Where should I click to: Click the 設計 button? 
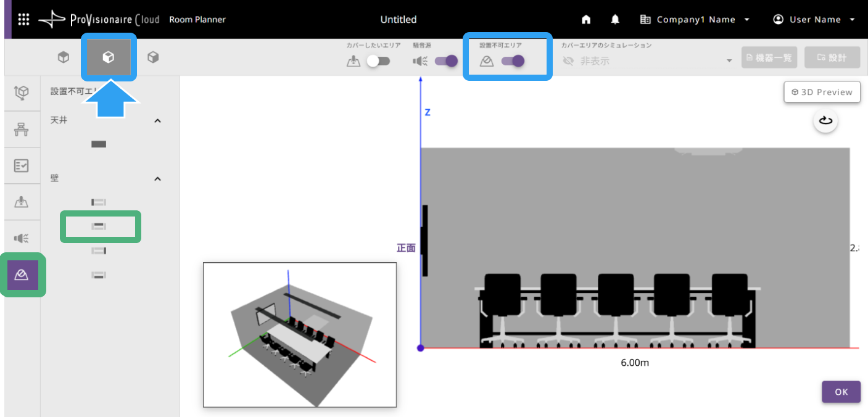832,57
